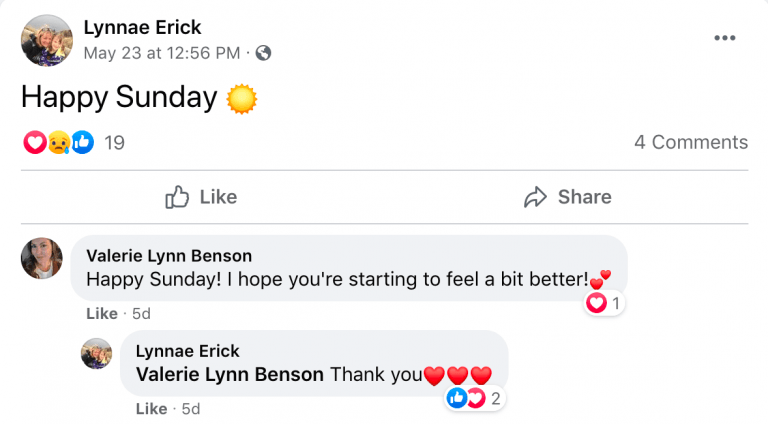Like the Happy Sunday post
This screenshot has width=768, height=424.
coord(201,197)
